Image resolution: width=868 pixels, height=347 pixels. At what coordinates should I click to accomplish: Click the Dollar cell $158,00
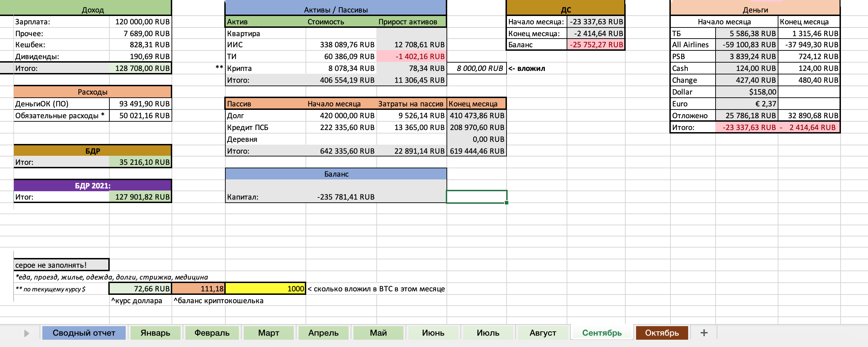click(746, 92)
